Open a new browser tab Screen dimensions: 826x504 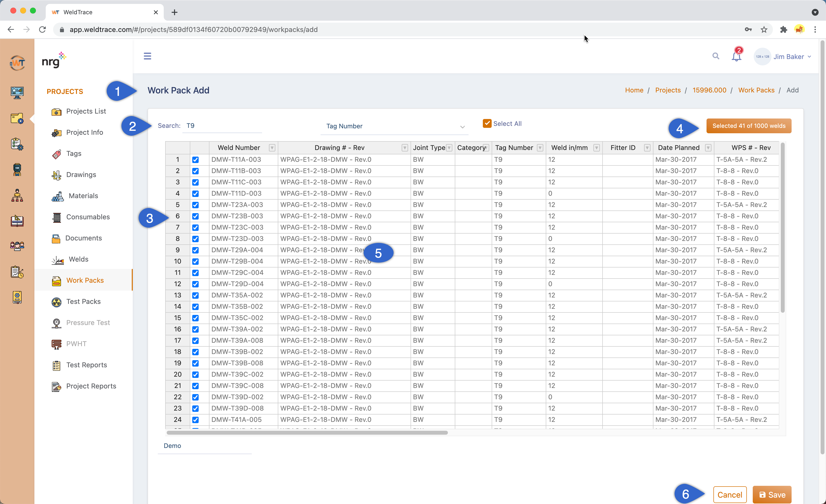(x=174, y=12)
